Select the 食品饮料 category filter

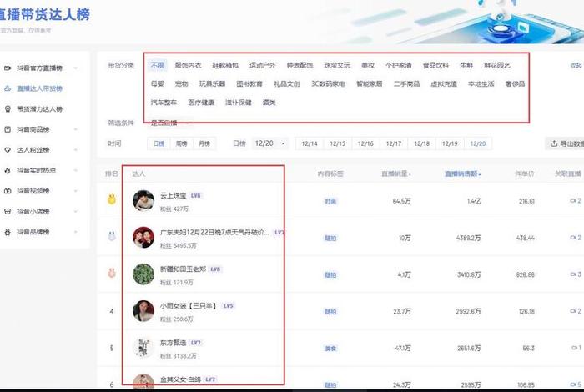click(x=435, y=65)
